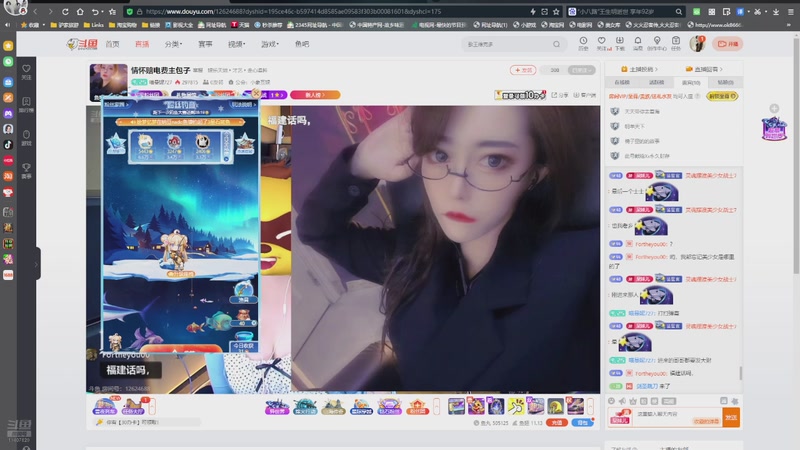Select the 贵宾 tab in chat panel
The height and width of the screenshot is (450, 800).
(x=691, y=82)
